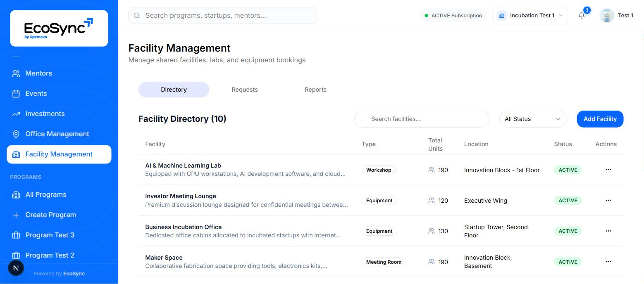Click the ACTIVE Subscription badge

pos(453,16)
